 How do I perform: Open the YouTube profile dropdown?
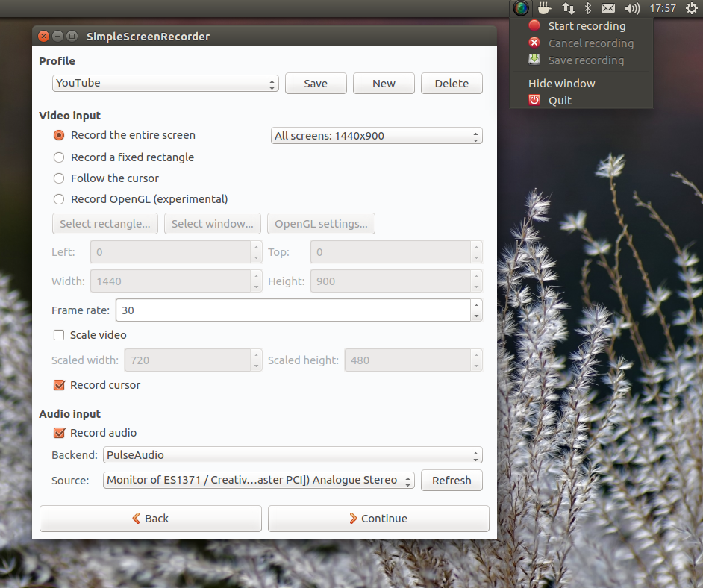tap(165, 84)
